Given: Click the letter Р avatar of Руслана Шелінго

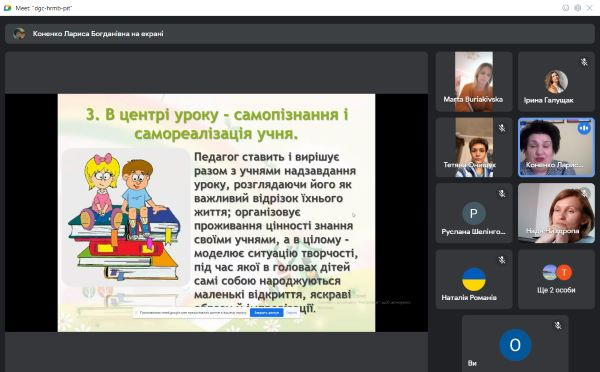Looking at the screenshot, I should tap(474, 213).
